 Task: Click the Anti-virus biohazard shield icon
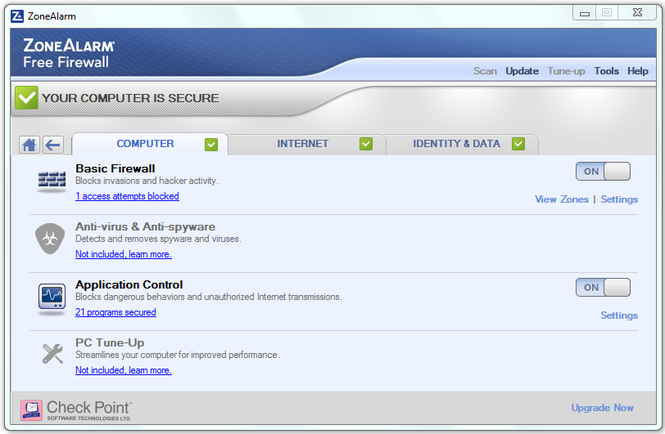50,238
